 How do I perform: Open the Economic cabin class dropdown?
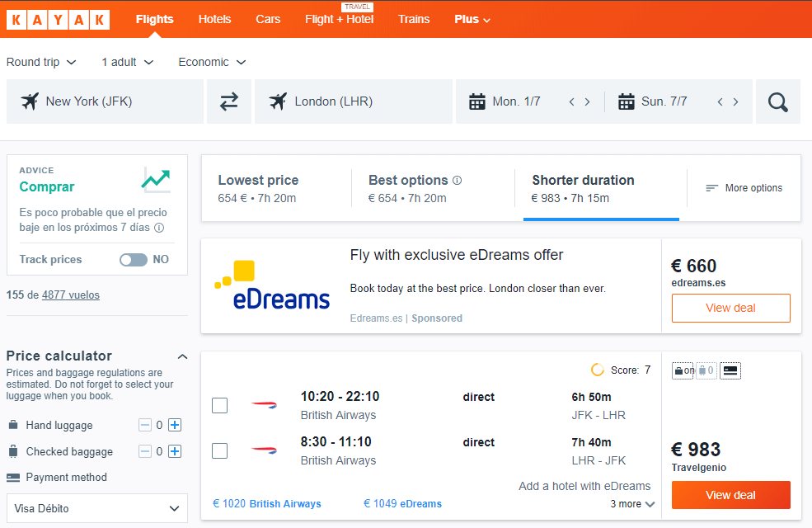click(212, 62)
